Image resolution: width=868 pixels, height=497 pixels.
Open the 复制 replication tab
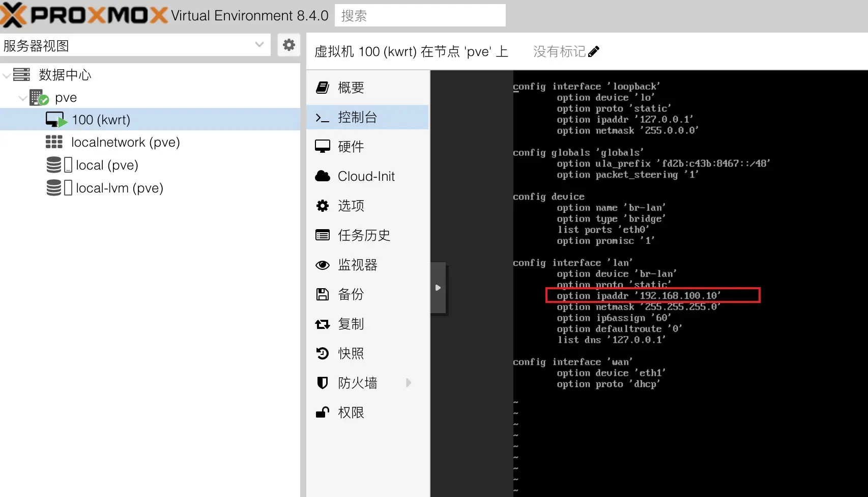(x=367, y=324)
